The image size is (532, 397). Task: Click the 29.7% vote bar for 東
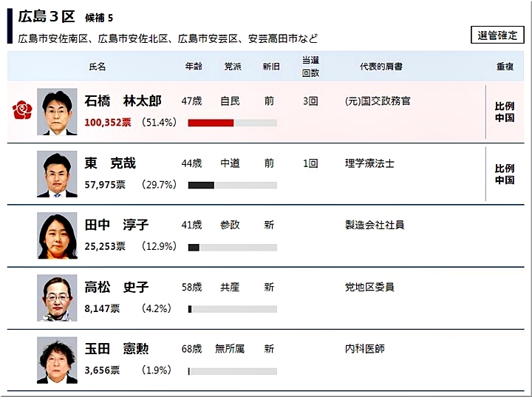(201, 185)
